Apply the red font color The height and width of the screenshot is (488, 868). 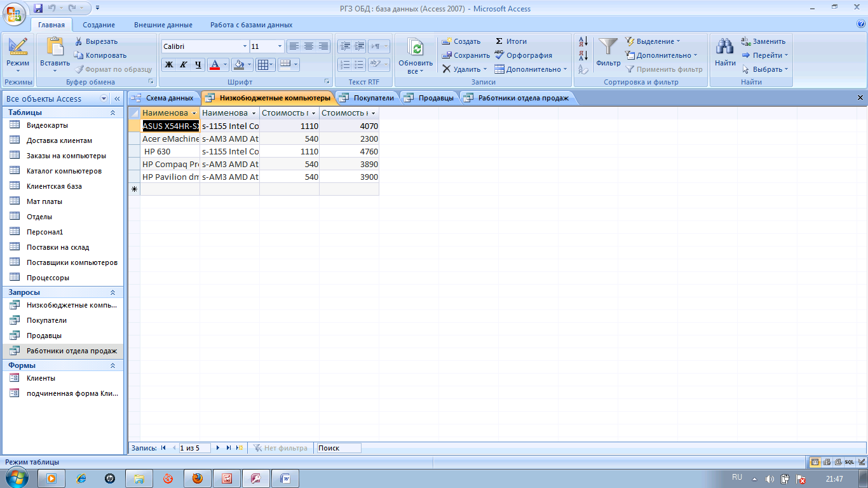click(215, 65)
